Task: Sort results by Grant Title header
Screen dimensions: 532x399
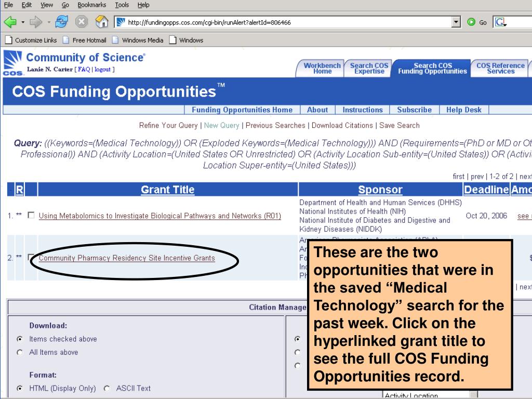Action: coord(168,190)
